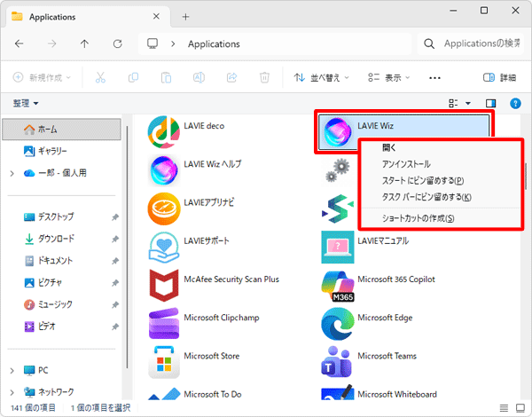Click the paste clipboard toolbar icon
The width and height of the screenshot is (532, 417).
(166, 78)
